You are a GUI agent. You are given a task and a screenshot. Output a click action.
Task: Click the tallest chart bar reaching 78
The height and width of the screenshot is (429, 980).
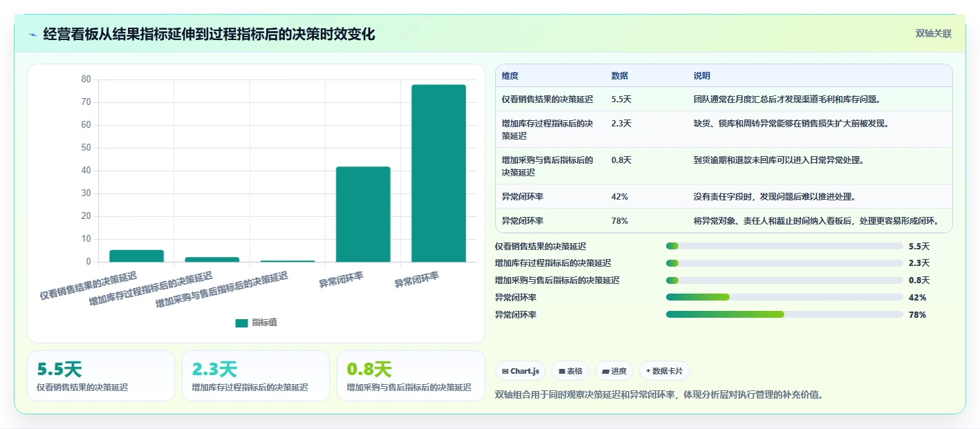[438, 173]
